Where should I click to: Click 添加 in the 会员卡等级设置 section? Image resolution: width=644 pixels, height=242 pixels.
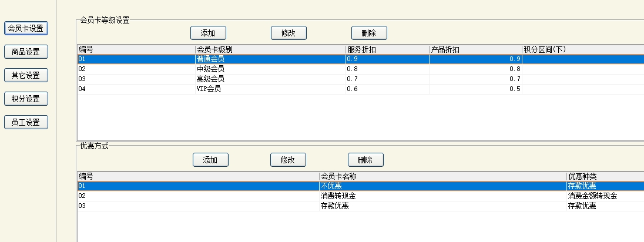point(208,33)
